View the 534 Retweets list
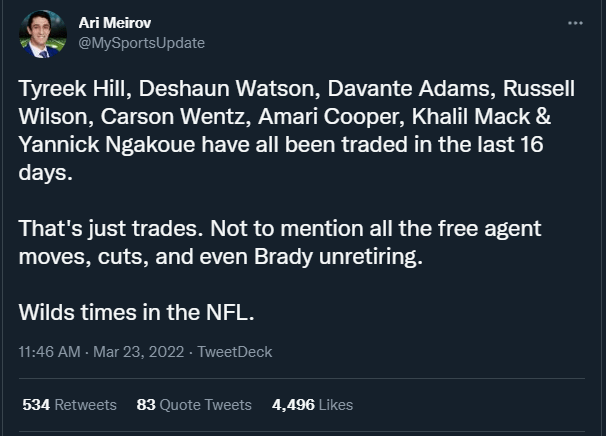The height and width of the screenshot is (436, 606). tap(69, 405)
